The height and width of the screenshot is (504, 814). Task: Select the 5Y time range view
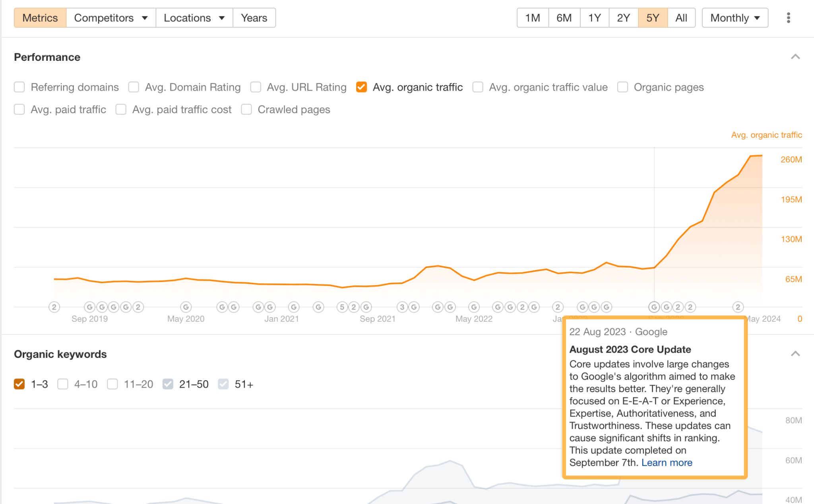[652, 17]
